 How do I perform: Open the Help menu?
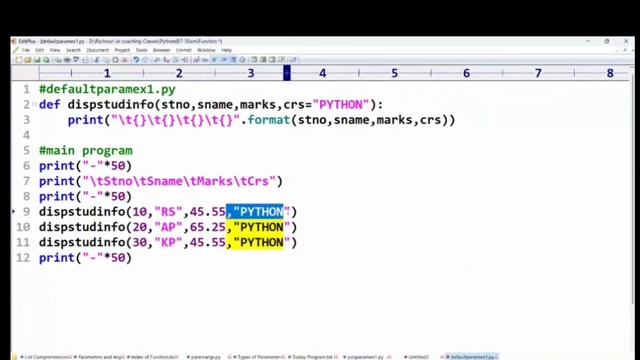(x=227, y=50)
